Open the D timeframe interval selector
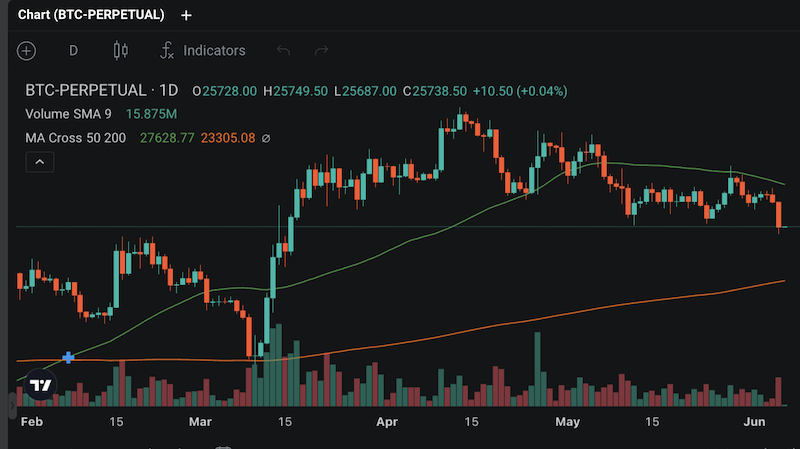Image resolution: width=800 pixels, height=449 pixels. (73, 51)
